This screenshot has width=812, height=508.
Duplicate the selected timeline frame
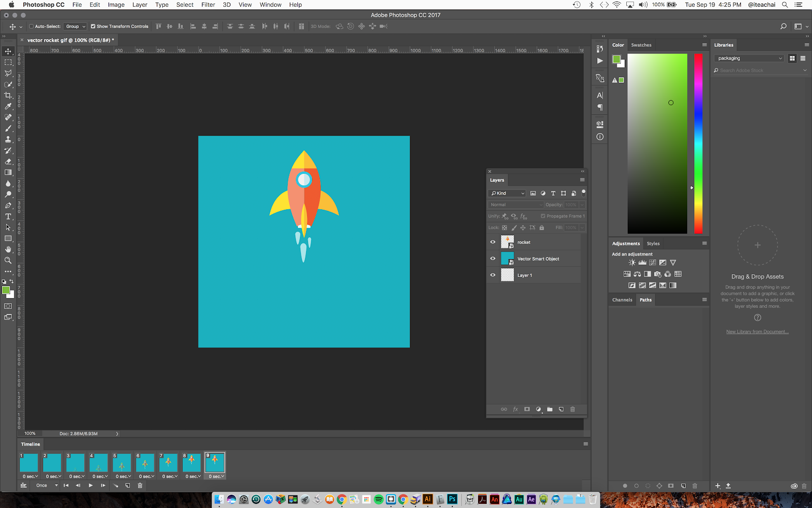[x=128, y=486]
